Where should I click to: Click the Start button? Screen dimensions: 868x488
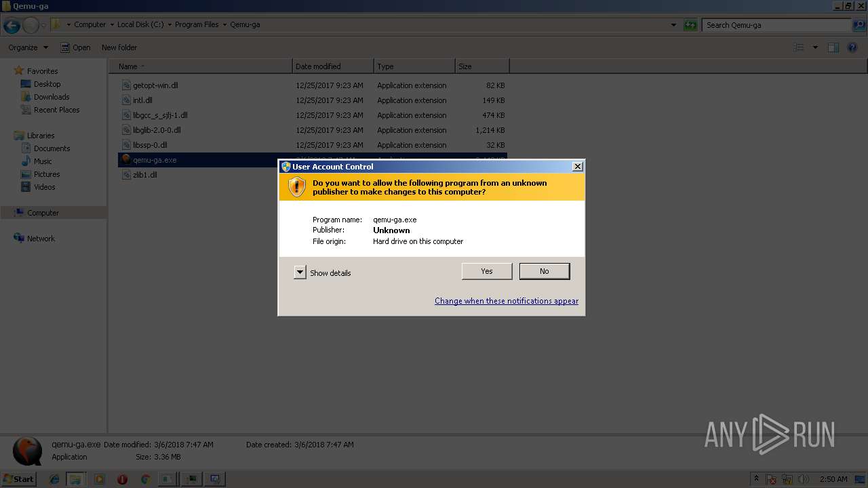click(x=18, y=479)
